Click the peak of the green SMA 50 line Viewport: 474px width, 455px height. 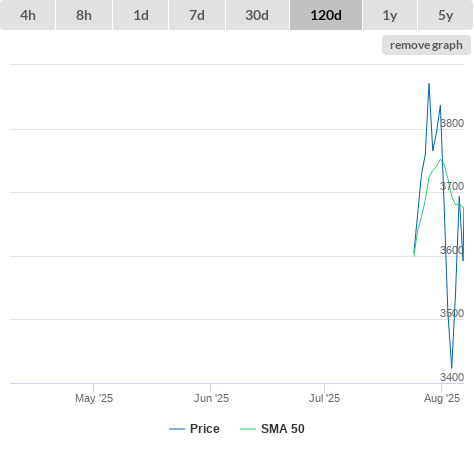(441, 160)
